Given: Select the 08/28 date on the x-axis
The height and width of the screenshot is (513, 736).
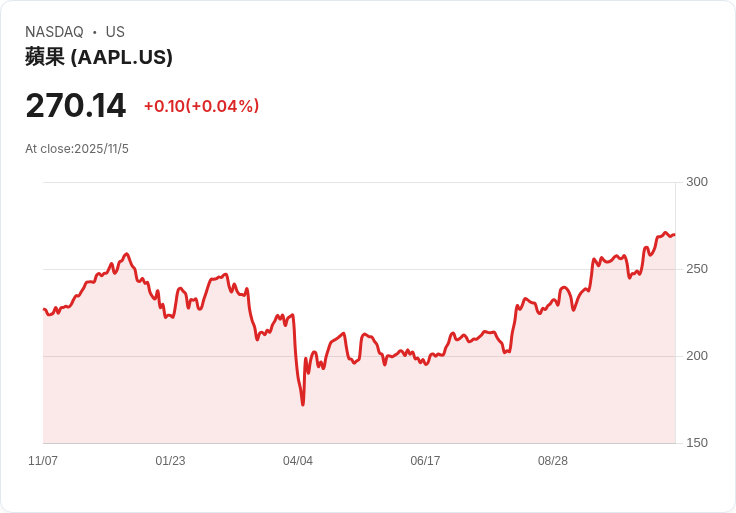Looking at the screenshot, I should [x=553, y=461].
